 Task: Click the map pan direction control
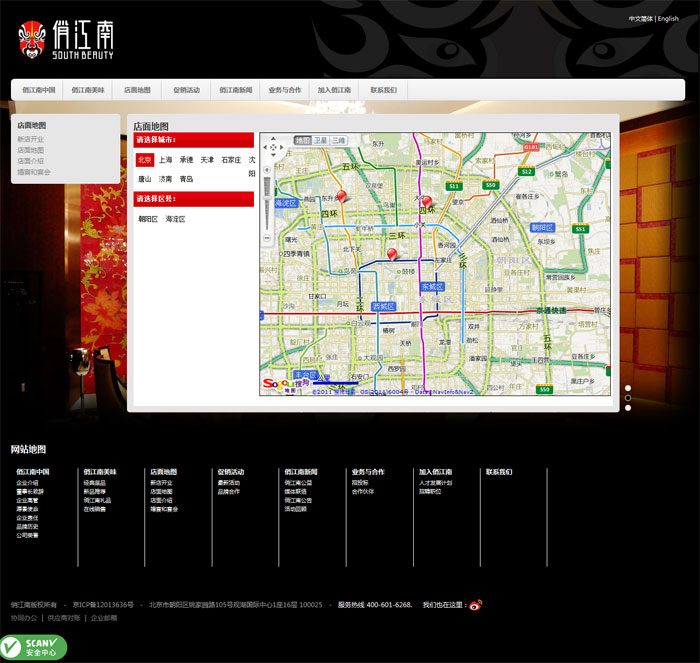(x=275, y=147)
